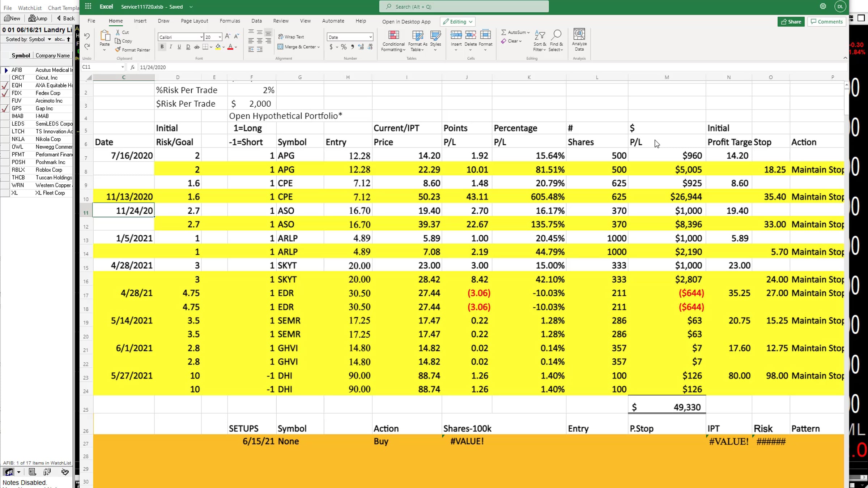Expand the AutoSum dropdown
Image resolution: width=868 pixels, height=488 pixels.
pyautogui.click(x=528, y=33)
